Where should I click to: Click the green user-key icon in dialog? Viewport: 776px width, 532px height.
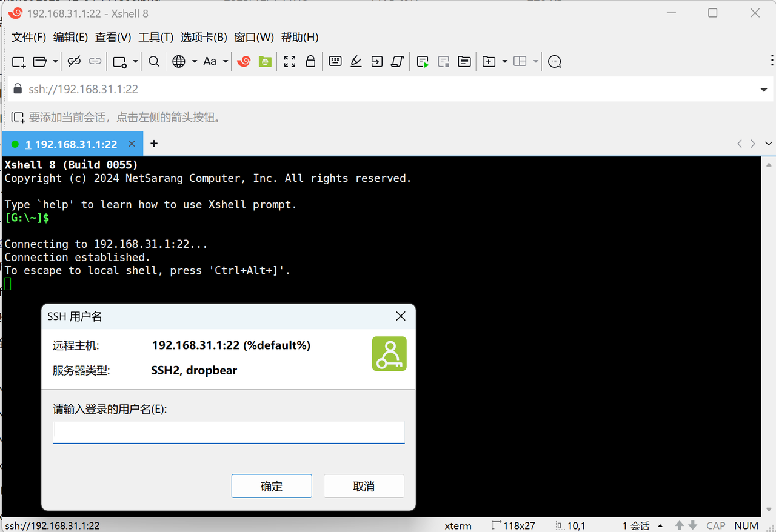click(389, 354)
